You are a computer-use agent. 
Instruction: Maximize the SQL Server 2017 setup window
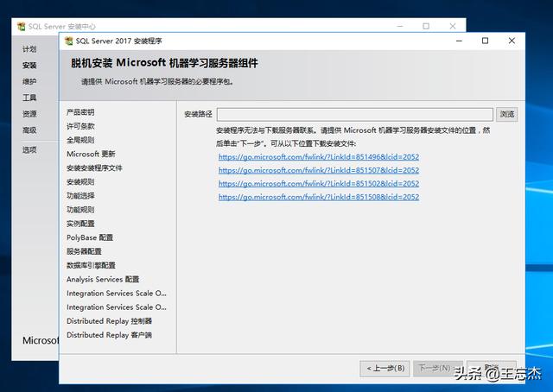point(485,41)
